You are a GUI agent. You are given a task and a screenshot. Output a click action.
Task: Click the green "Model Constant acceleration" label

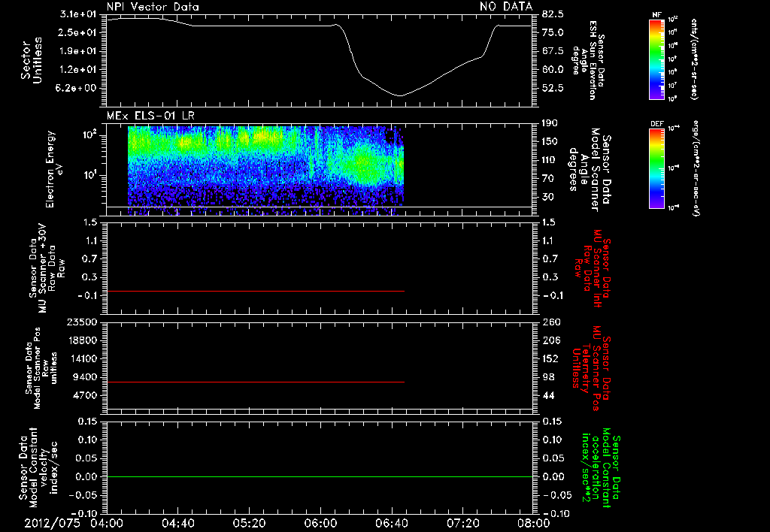click(600, 467)
